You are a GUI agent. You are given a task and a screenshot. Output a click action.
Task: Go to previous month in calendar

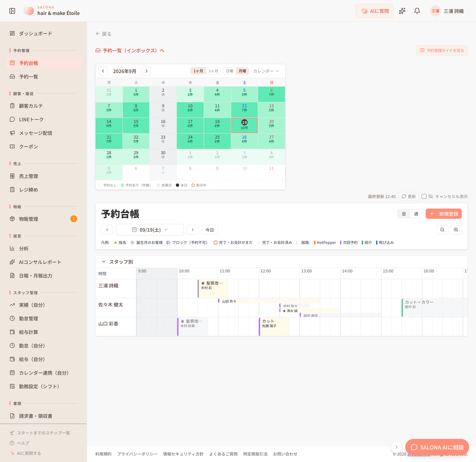(103, 71)
